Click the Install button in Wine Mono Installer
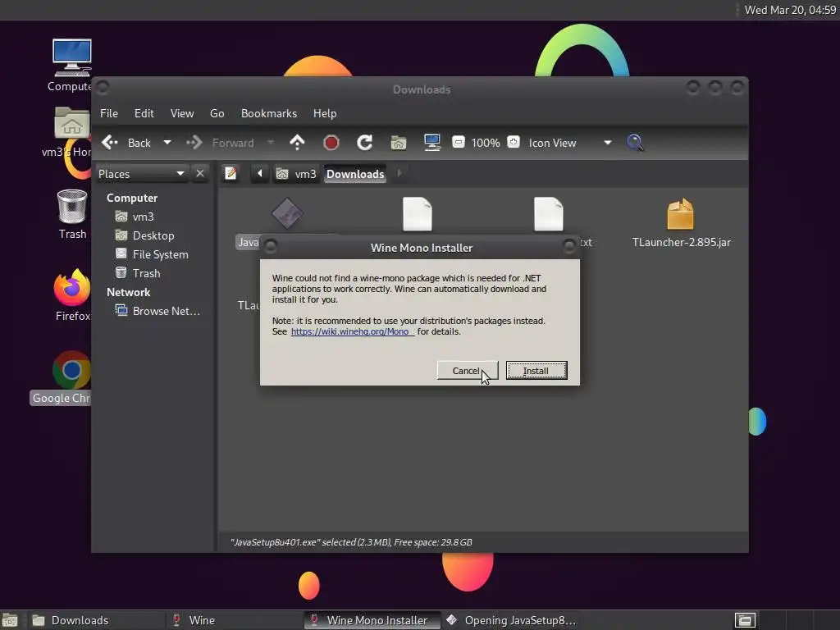 point(536,371)
